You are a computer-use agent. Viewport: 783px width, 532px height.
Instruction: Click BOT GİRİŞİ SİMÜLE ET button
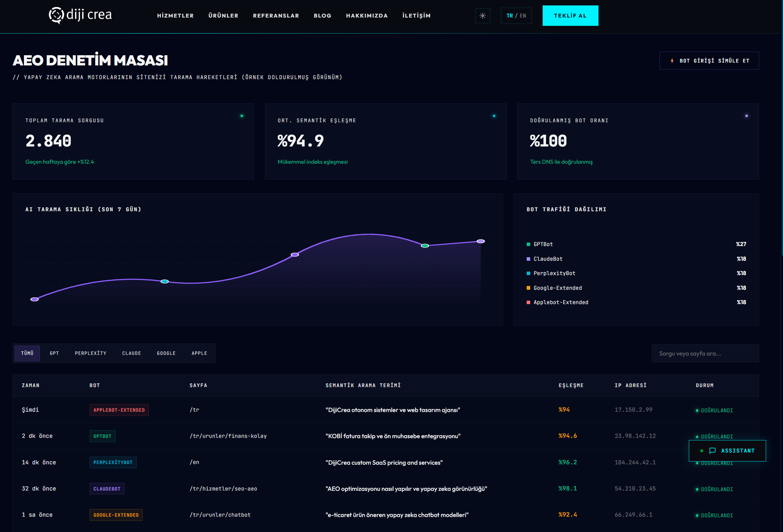coord(709,61)
